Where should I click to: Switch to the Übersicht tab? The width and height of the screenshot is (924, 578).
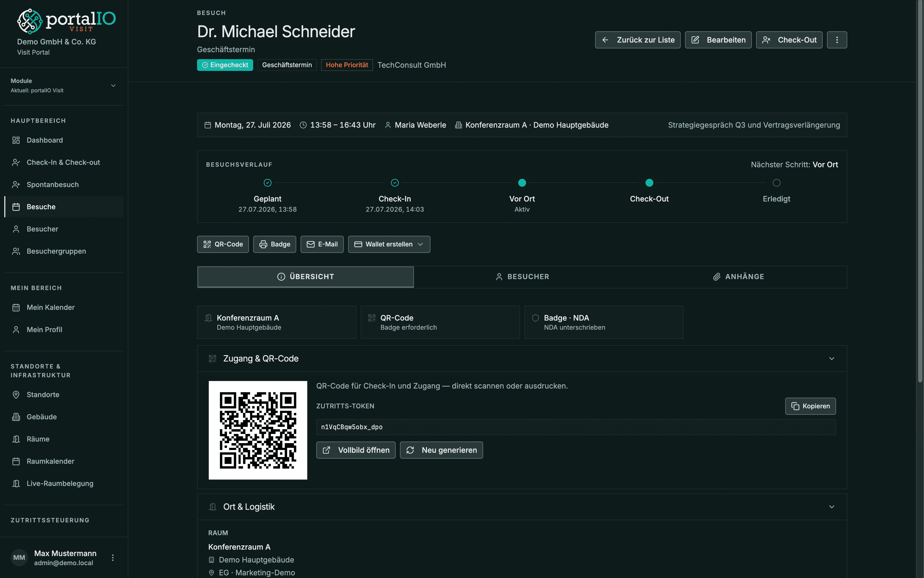(305, 277)
